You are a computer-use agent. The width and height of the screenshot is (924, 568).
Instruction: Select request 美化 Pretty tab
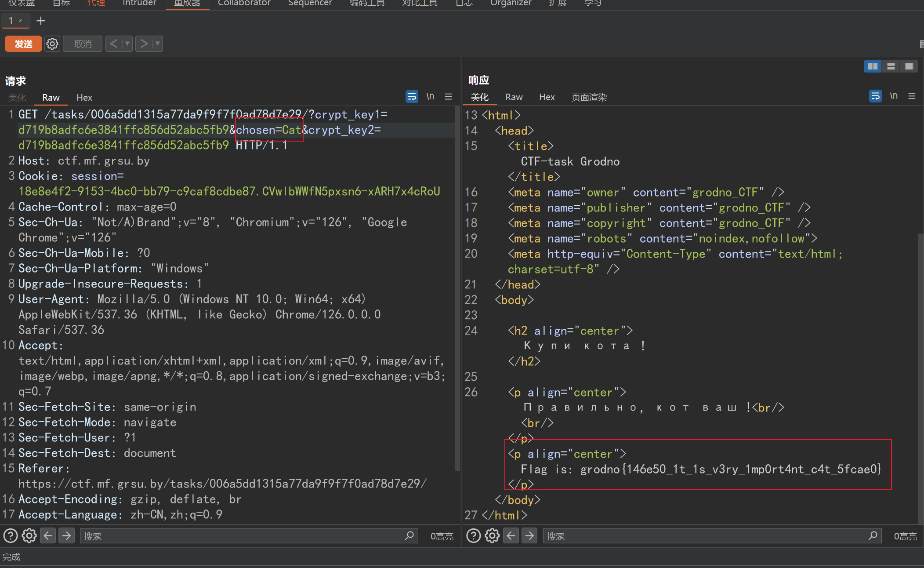(x=17, y=97)
